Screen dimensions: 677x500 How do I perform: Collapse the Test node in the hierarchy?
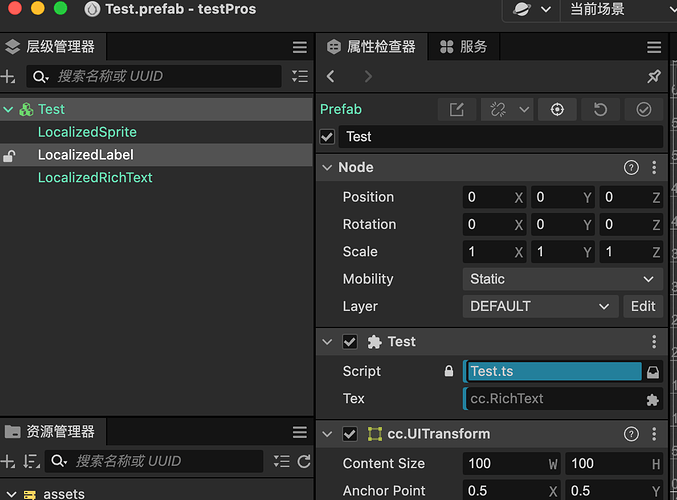[x=8, y=109]
